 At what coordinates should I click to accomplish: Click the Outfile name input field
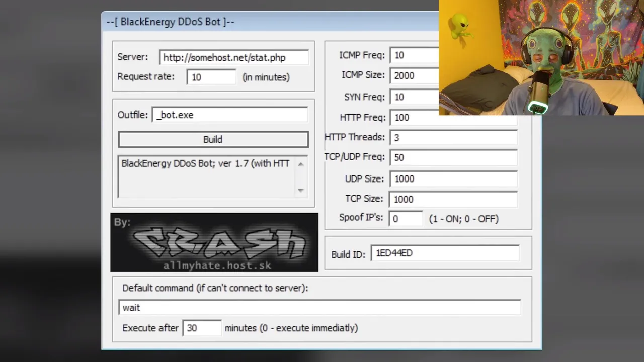[x=230, y=115]
